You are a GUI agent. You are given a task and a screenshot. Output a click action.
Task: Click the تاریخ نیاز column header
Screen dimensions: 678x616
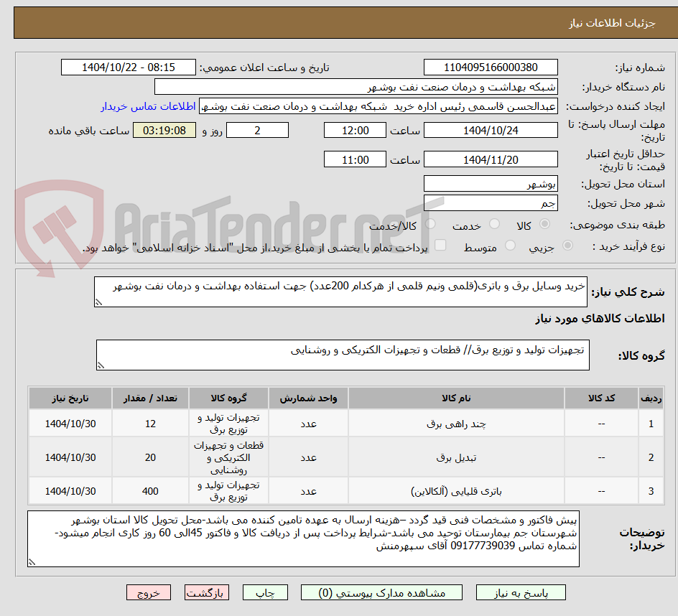[x=70, y=398]
